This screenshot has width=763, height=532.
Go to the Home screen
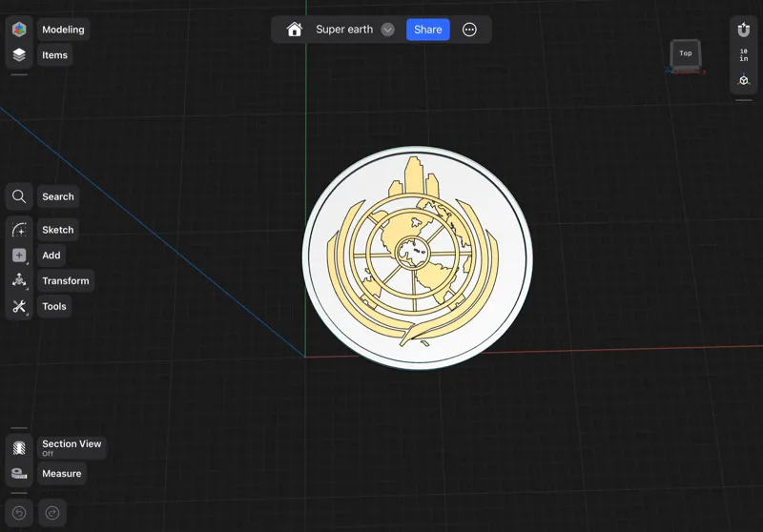[x=295, y=30]
